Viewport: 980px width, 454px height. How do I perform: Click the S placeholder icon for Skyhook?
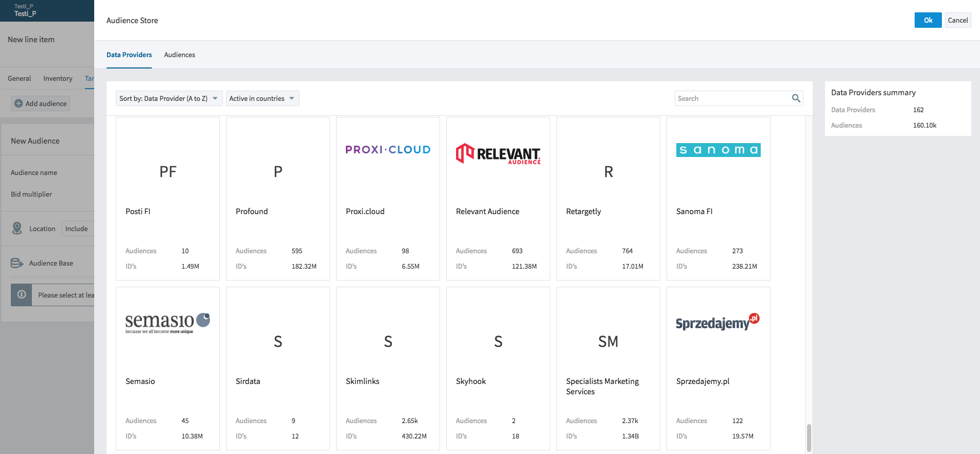(498, 342)
